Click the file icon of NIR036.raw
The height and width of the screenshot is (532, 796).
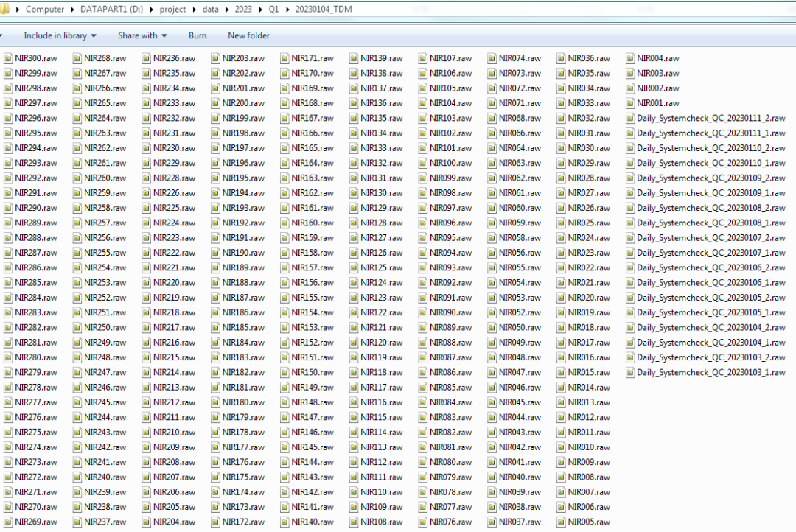pyautogui.click(x=561, y=58)
